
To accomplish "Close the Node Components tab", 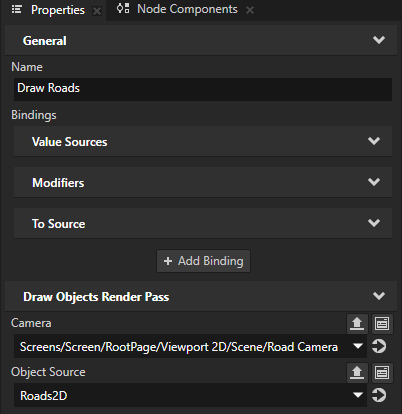I will click(x=250, y=10).
